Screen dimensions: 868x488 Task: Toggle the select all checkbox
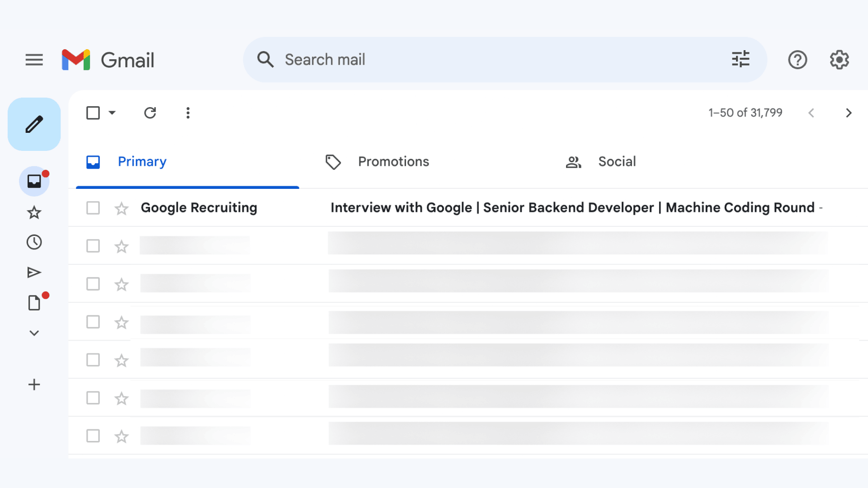(93, 113)
